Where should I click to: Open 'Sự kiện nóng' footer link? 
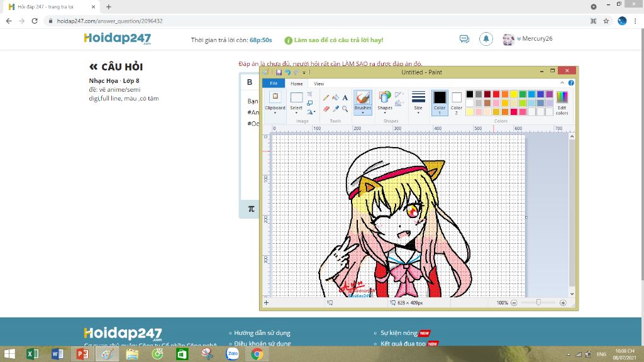coord(399,333)
